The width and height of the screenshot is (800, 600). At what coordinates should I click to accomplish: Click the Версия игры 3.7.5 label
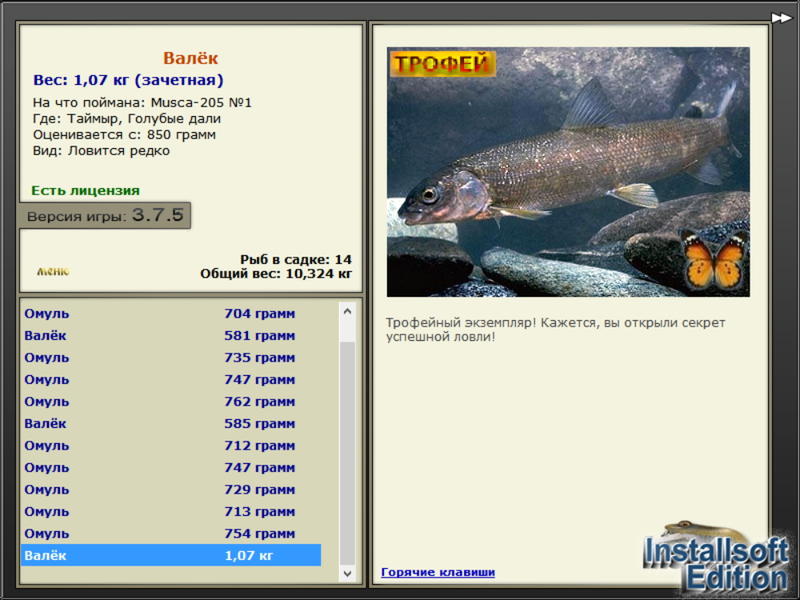(x=105, y=215)
